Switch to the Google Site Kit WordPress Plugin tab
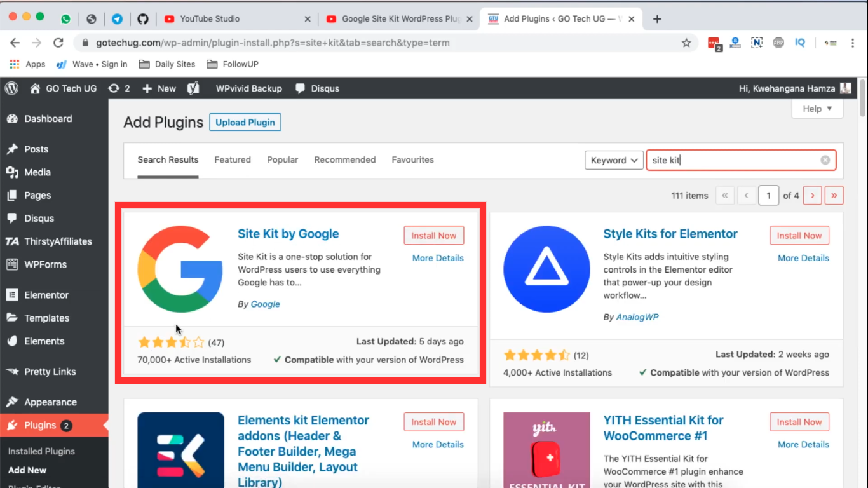 (398, 19)
